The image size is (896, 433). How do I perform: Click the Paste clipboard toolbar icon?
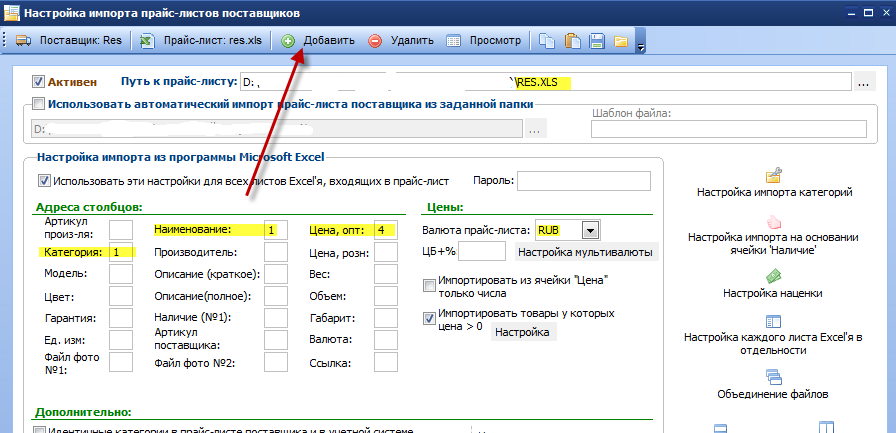573,41
